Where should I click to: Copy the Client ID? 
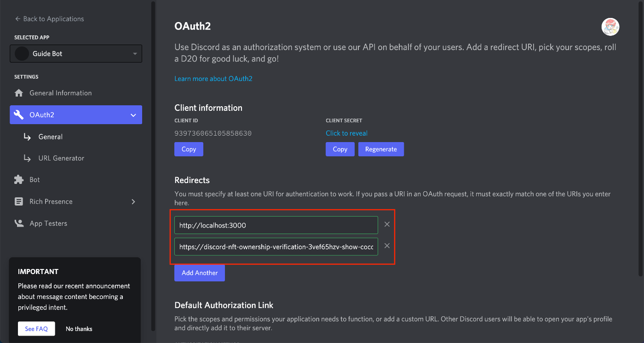point(189,149)
